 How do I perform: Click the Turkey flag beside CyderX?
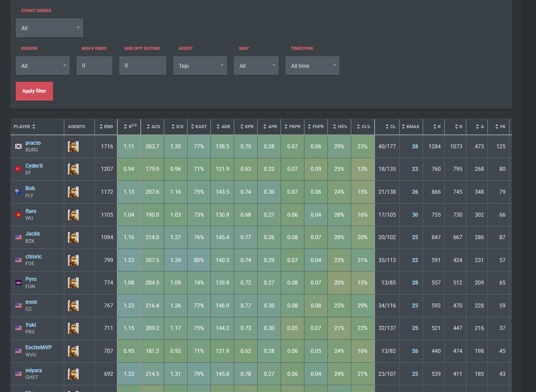click(18, 169)
